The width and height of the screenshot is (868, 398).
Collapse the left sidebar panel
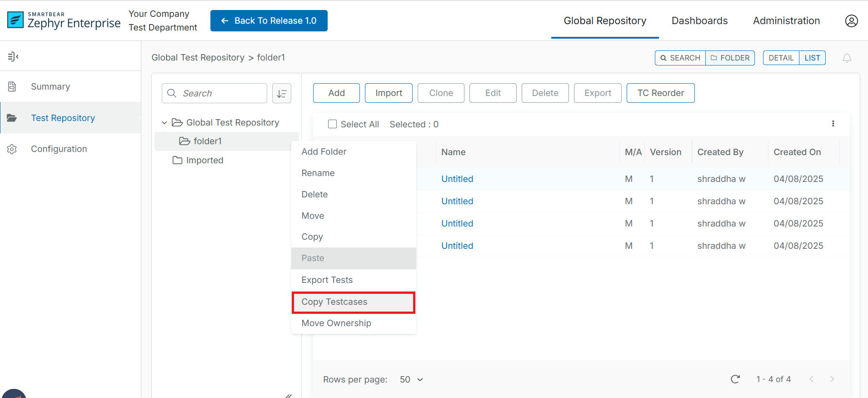pyautogui.click(x=13, y=56)
